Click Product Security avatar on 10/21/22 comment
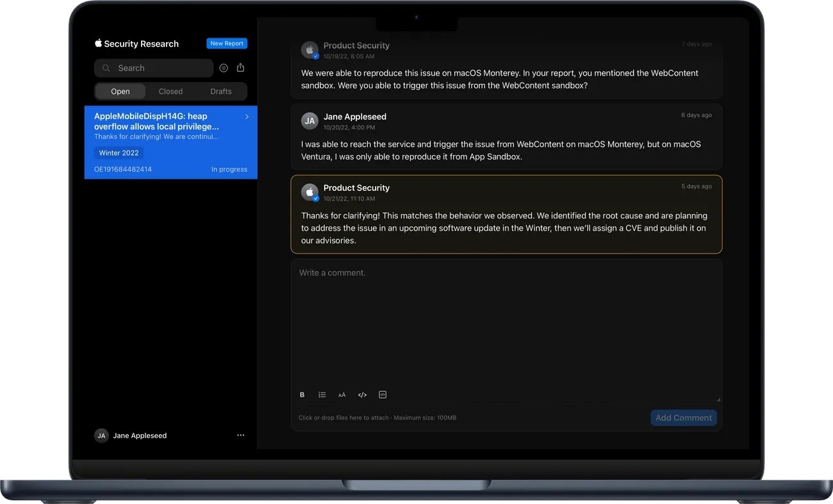The width and height of the screenshot is (833, 504). (x=310, y=192)
